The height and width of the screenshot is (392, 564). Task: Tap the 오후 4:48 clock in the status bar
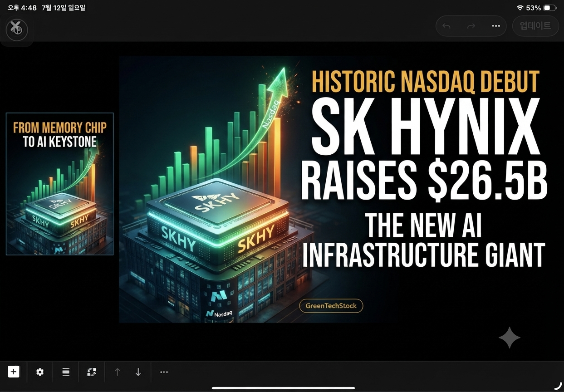pyautogui.click(x=22, y=8)
